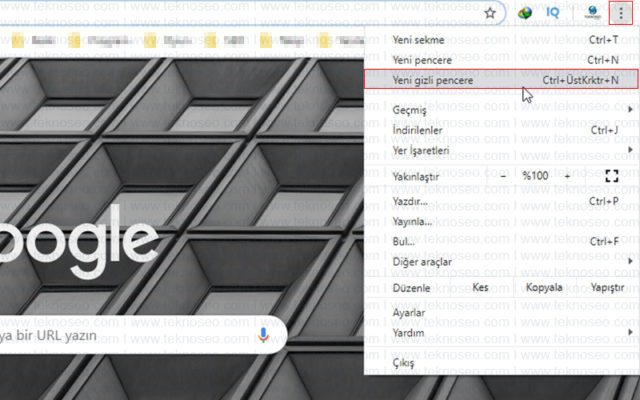This screenshot has height=400, width=640.
Task: Enter fullscreen mode from the Yakınlaştır row
Action: (x=611, y=176)
